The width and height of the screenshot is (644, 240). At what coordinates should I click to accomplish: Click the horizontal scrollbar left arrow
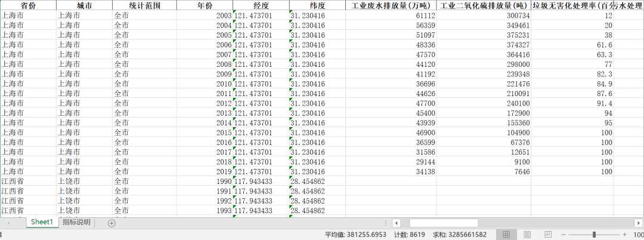[x=397, y=223]
